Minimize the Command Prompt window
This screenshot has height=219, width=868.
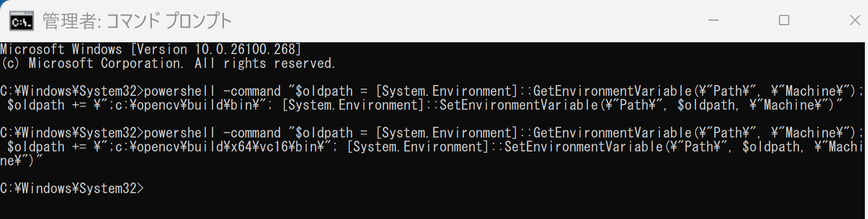click(x=713, y=21)
